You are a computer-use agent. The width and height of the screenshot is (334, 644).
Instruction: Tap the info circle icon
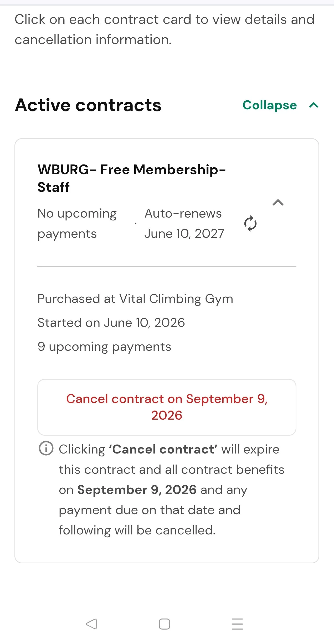click(x=46, y=448)
